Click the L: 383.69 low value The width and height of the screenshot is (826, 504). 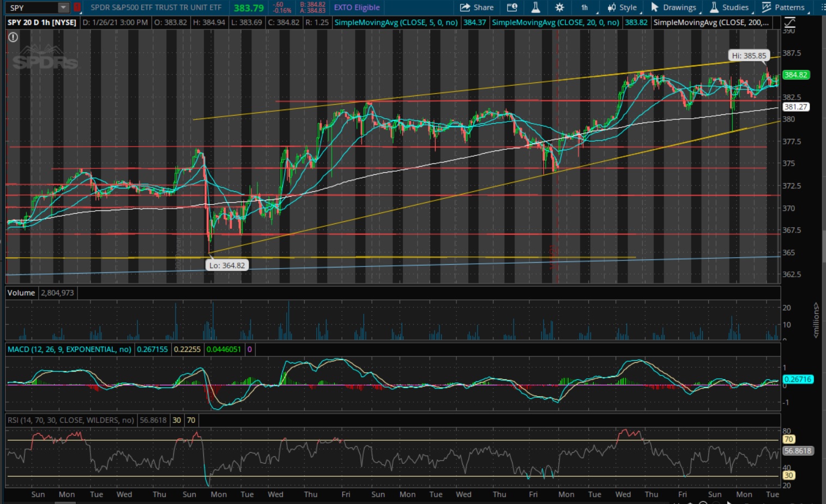(x=246, y=22)
